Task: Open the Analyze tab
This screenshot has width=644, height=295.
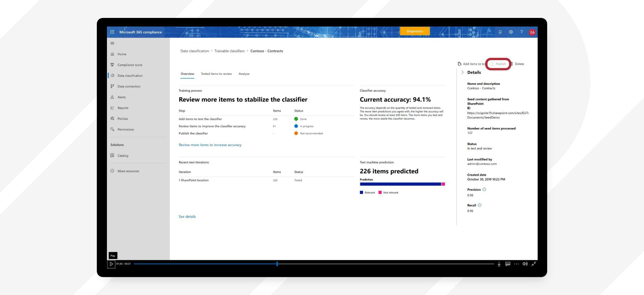Action: coord(244,74)
